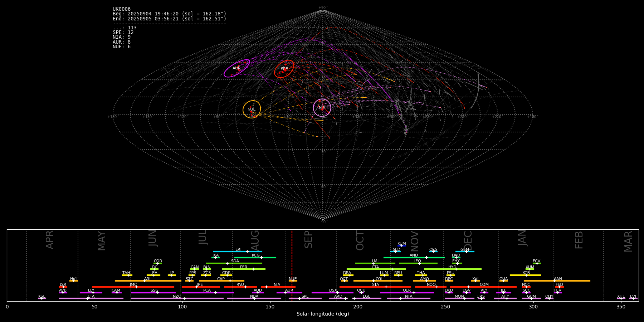Click the +90° label atop sky map
Viewport: 644px width, 322px height.
323,8
